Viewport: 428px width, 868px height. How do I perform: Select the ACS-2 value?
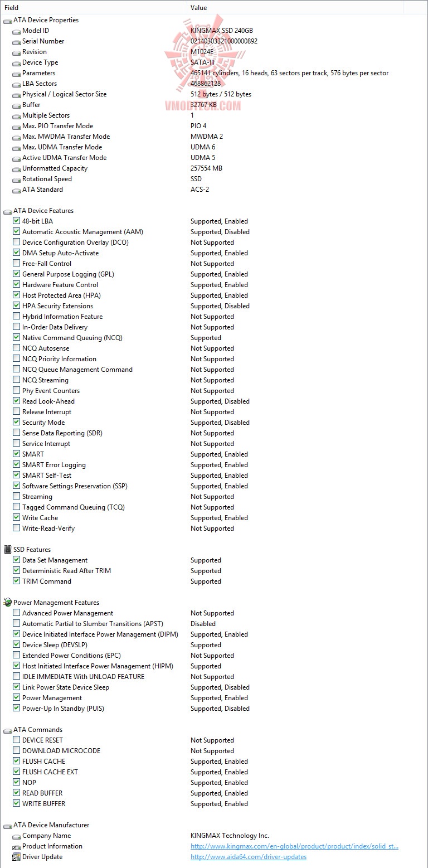(200, 190)
